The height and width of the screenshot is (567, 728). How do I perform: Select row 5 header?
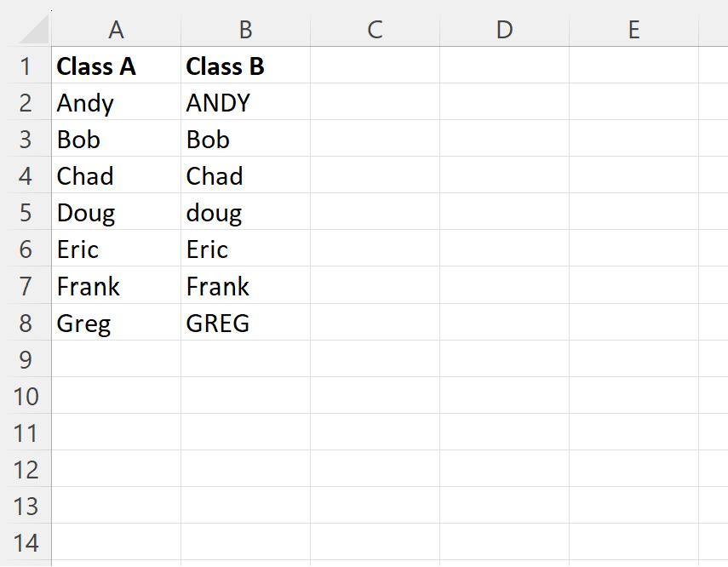tap(26, 212)
